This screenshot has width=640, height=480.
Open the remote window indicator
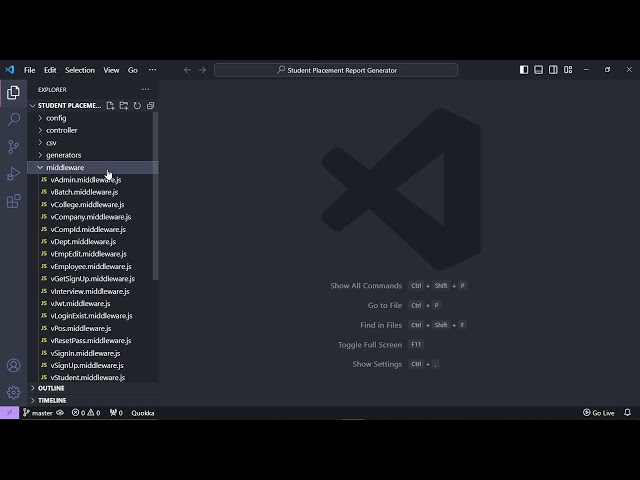click(x=9, y=413)
